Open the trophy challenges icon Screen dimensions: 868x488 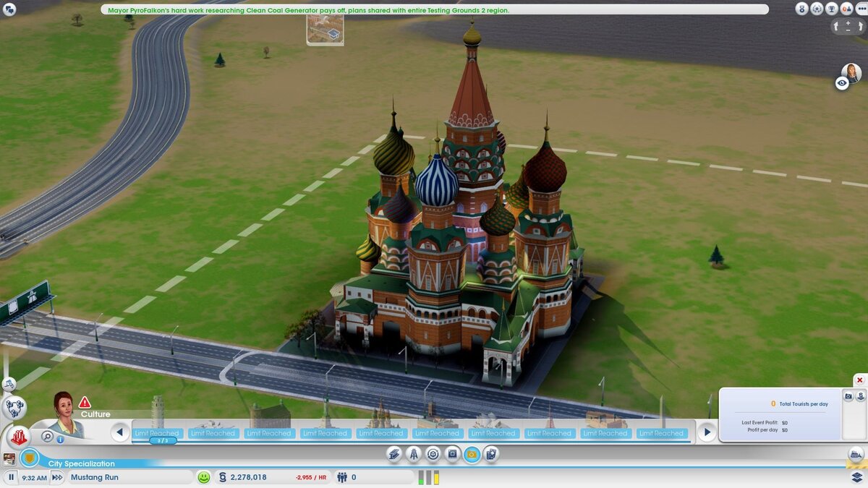[832, 9]
